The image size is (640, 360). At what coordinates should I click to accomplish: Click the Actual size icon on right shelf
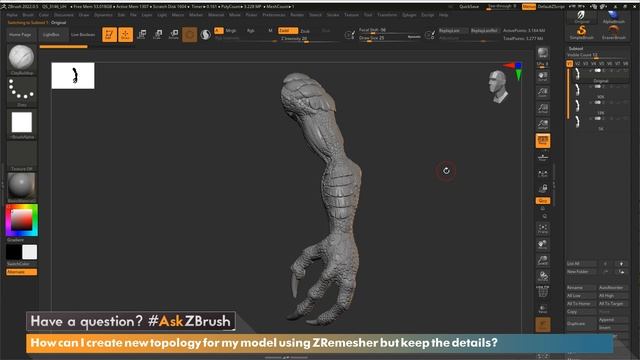542,109
